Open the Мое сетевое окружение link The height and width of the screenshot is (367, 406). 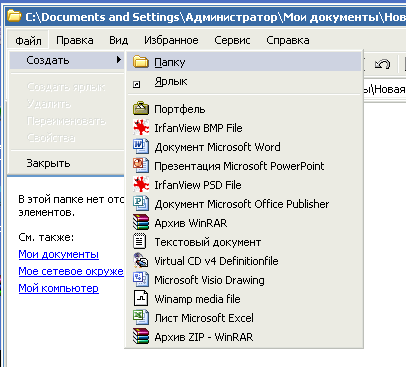pyautogui.click(x=71, y=271)
